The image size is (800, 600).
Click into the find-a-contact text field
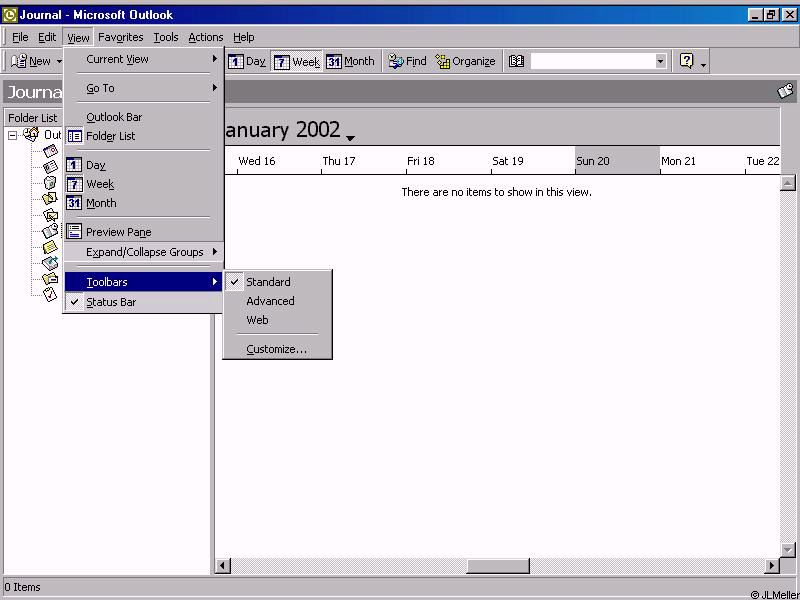tap(592, 61)
